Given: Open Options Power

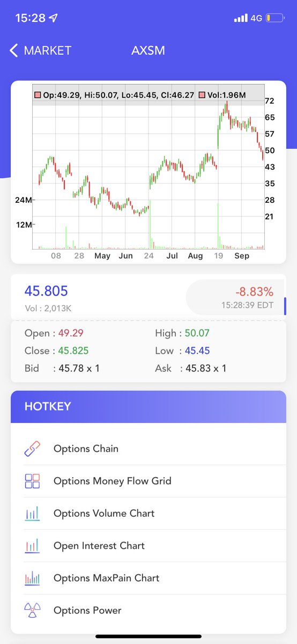Looking at the screenshot, I should [148, 610].
